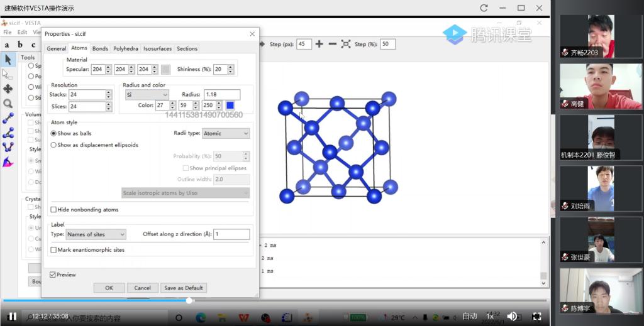This screenshot has width=644, height=326.
Task: Switch to the Bonds tab
Action: coord(100,48)
